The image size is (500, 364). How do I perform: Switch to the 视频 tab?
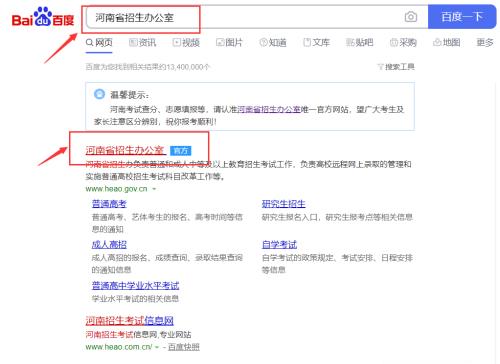pyautogui.click(x=186, y=42)
